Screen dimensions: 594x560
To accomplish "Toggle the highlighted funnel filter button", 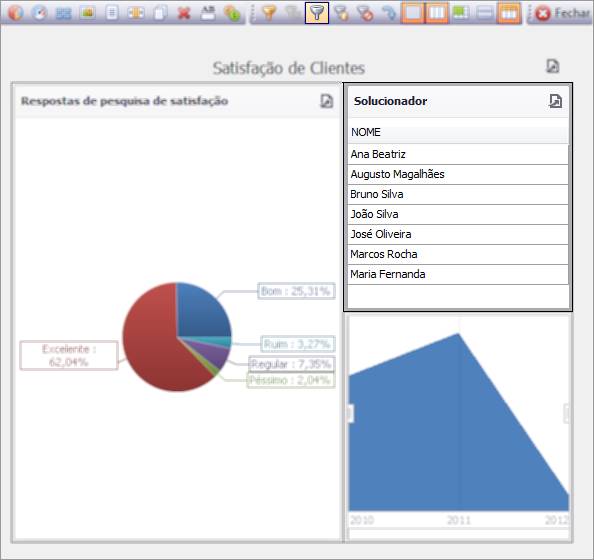I will pyautogui.click(x=317, y=13).
